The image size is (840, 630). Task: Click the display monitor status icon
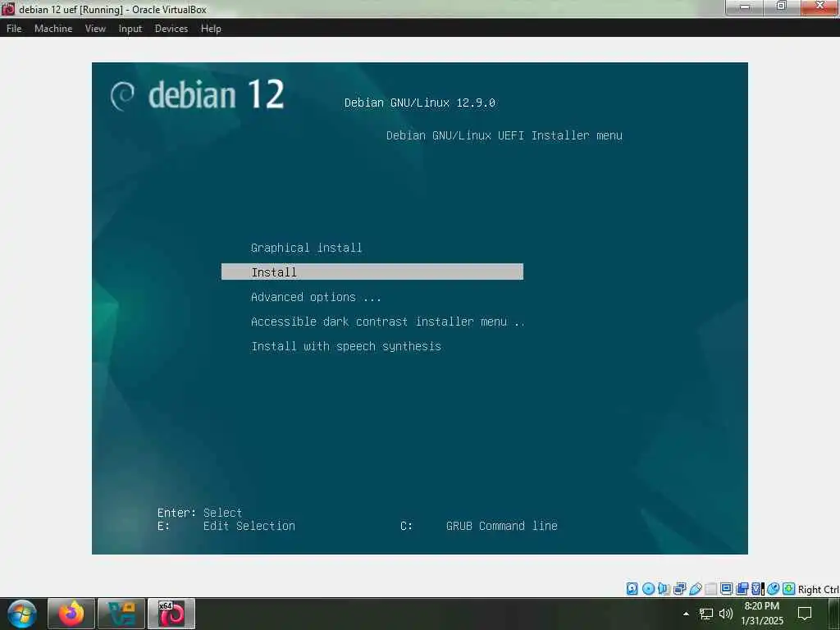[727, 589]
